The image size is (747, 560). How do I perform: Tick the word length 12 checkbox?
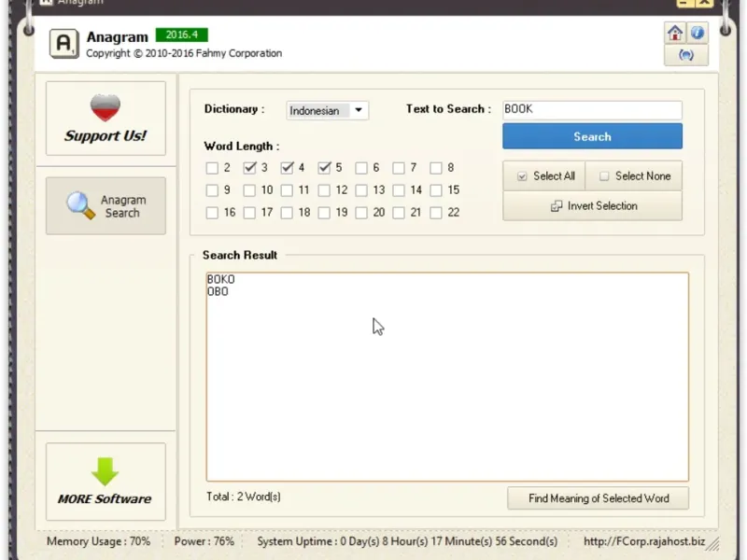coord(324,190)
